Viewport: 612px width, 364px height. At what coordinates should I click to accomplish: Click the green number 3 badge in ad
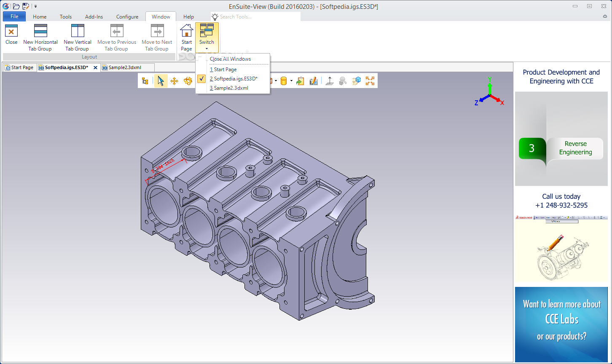(531, 148)
